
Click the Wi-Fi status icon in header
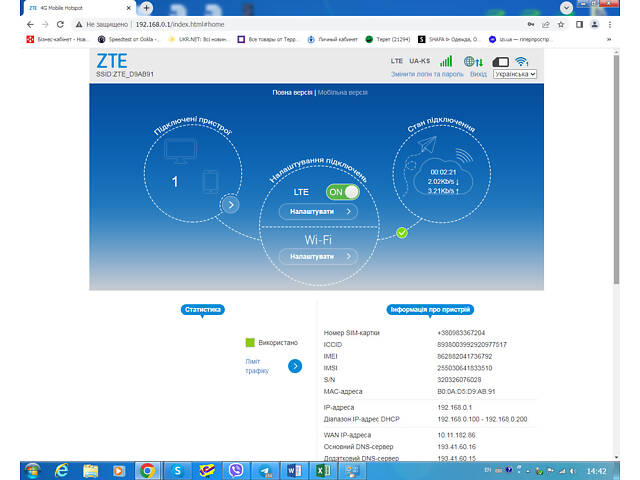coord(521,62)
